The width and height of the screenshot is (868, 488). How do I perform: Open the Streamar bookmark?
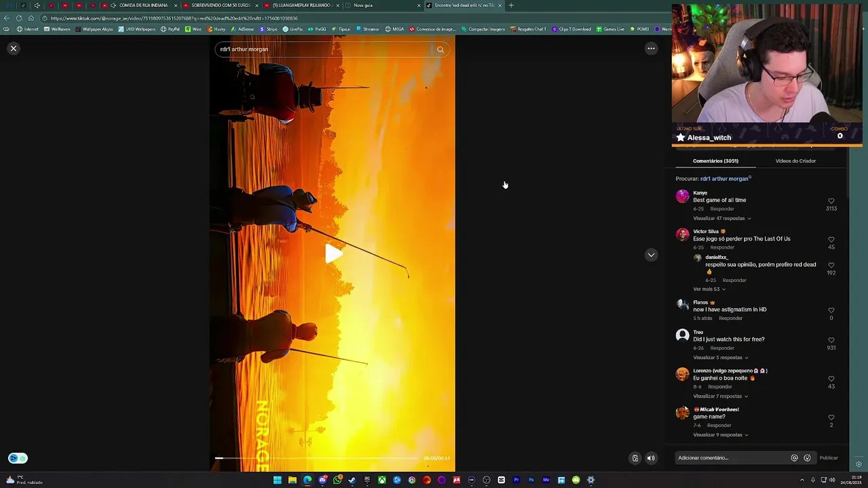pos(368,29)
